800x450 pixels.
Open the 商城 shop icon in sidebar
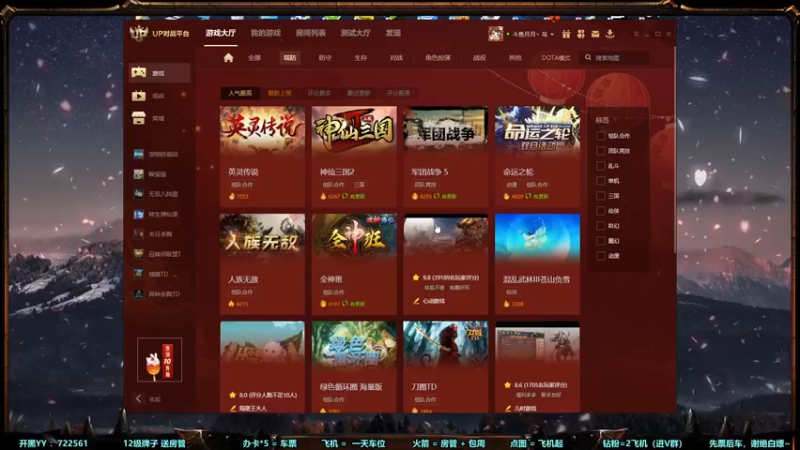coord(139,118)
